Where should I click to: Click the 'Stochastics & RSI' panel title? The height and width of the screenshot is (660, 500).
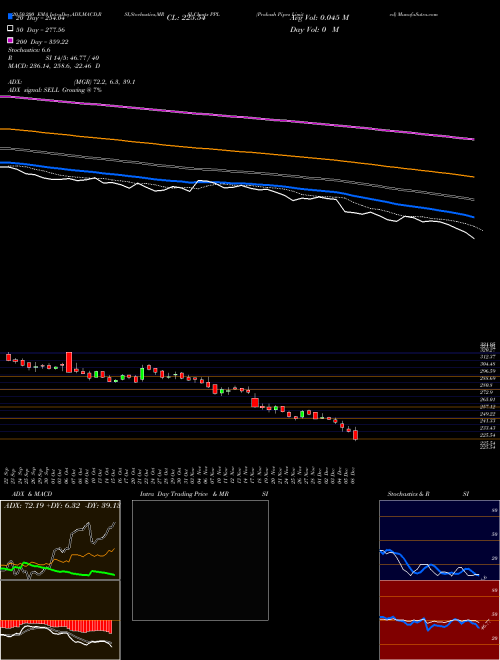[428, 494]
